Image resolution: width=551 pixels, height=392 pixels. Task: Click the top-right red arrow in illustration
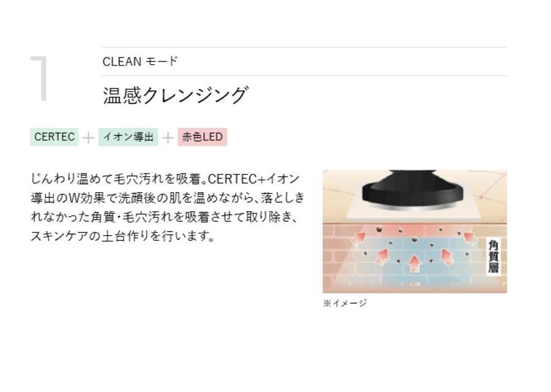[471, 237]
